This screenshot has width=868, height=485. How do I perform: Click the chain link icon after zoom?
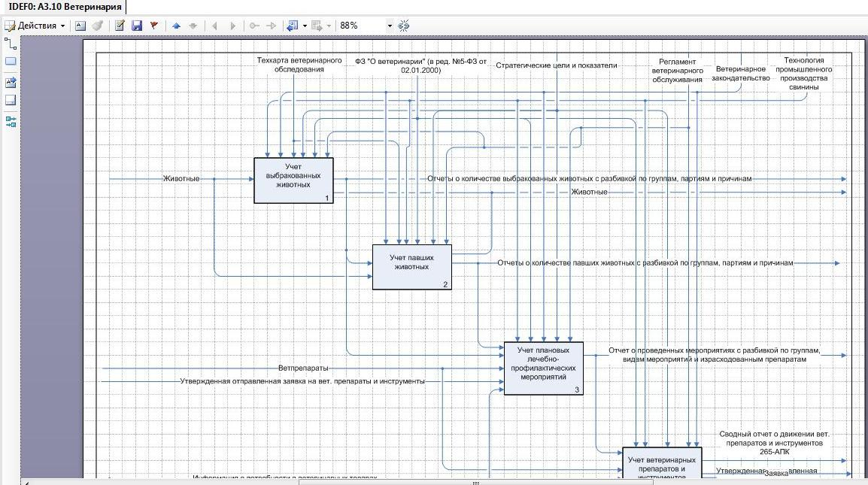point(404,26)
